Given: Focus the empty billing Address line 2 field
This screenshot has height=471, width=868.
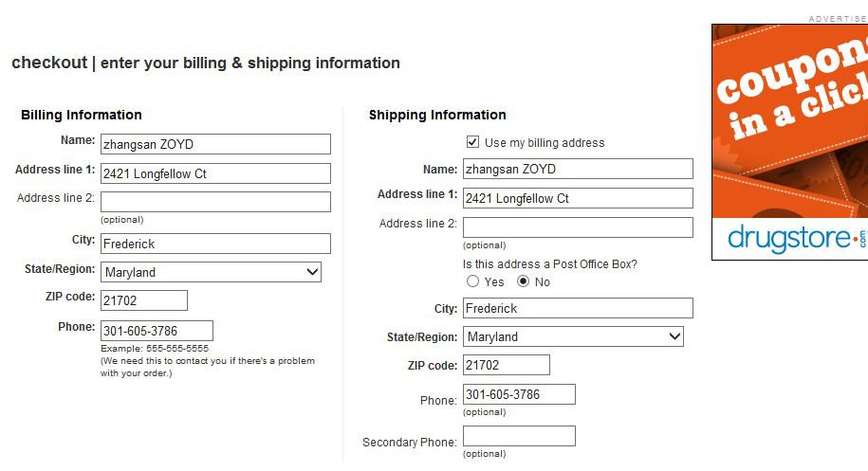Looking at the screenshot, I should click(x=215, y=202).
